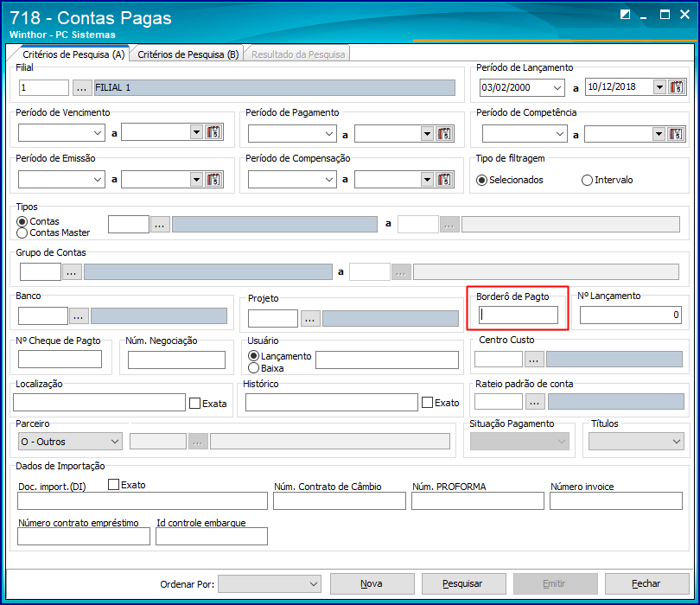This screenshot has height=605, width=700.
Task: Open calendar icon for Período de Pagamento
Action: 445,133
